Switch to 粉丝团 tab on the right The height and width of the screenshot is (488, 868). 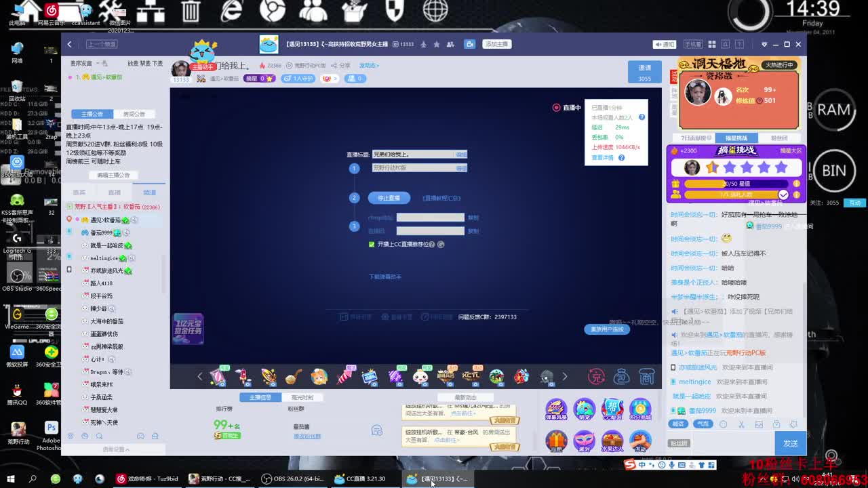[x=779, y=138]
